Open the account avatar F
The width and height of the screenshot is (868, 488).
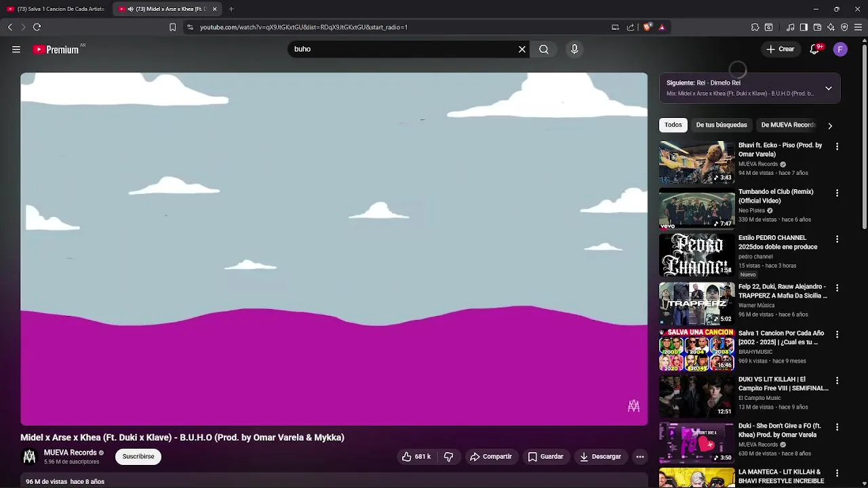click(x=840, y=49)
